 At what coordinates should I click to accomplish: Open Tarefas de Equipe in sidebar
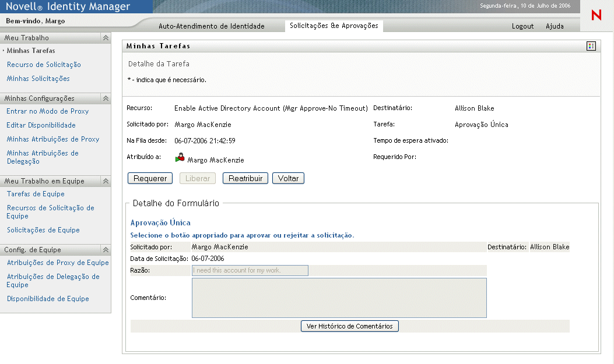(36, 194)
